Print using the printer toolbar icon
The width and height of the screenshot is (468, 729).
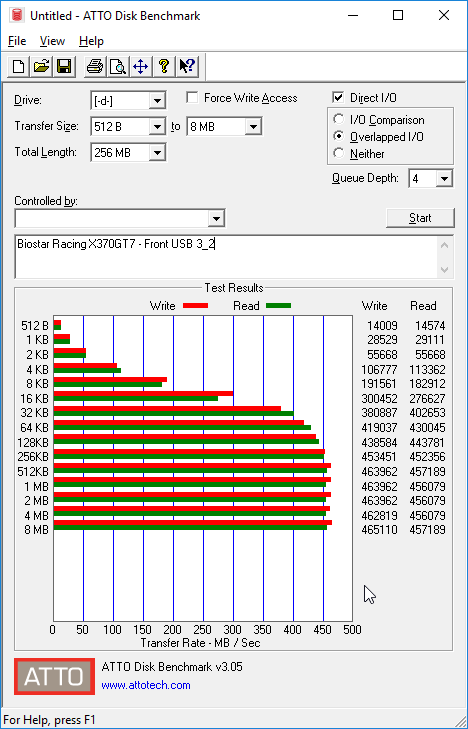95,66
